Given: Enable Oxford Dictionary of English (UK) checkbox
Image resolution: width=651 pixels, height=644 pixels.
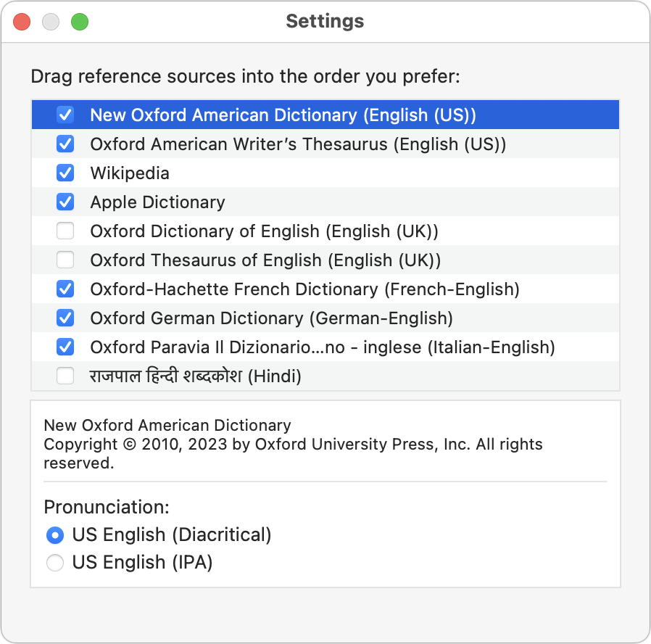Looking at the screenshot, I should click(65, 231).
